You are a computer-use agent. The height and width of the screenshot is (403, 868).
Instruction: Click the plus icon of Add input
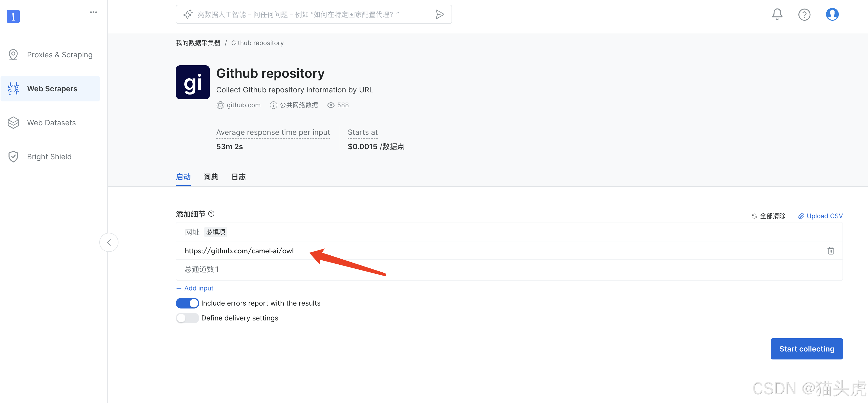(179, 288)
